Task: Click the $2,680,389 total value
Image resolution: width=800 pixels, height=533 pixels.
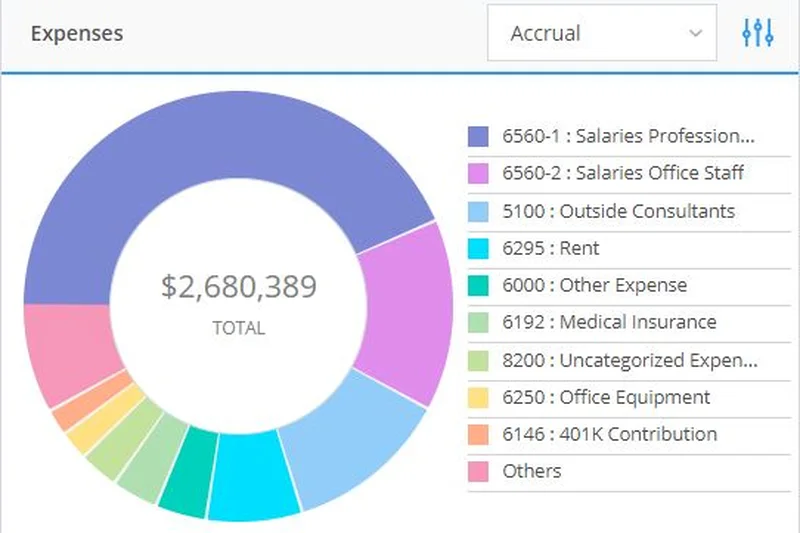Action: coord(238,287)
